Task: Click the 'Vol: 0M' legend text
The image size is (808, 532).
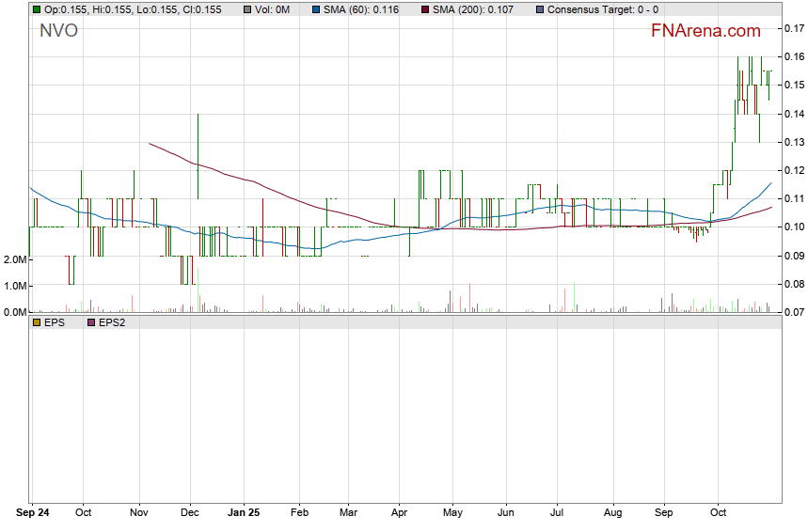Action: click(x=274, y=9)
